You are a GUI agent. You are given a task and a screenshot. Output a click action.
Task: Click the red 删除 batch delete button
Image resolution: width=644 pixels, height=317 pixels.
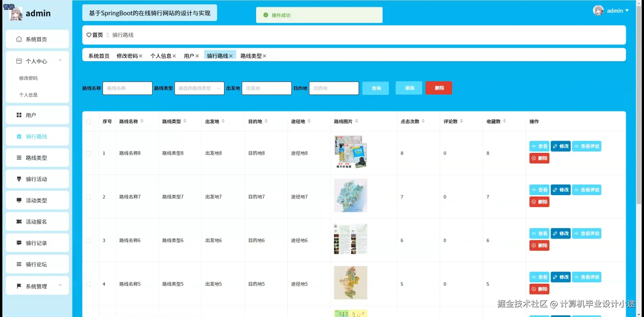pos(438,88)
